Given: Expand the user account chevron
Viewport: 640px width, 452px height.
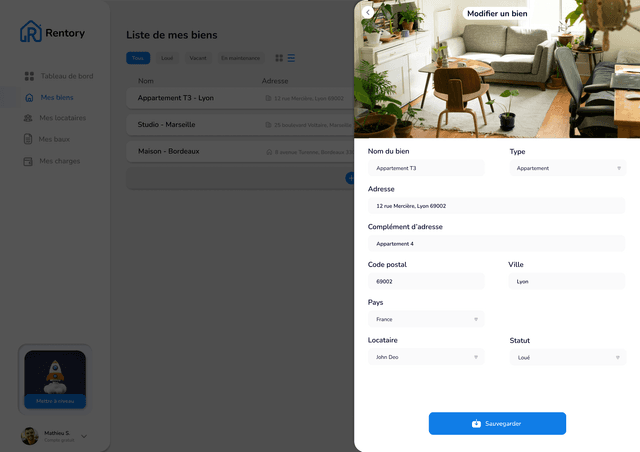Looking at the screenshot, I should pyautogui.click(x=84, y=436).
